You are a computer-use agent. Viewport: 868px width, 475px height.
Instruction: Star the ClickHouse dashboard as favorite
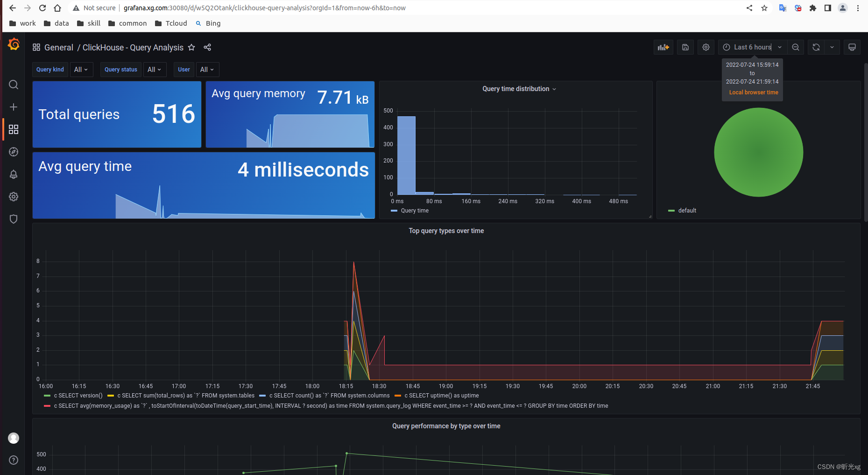point(191,47)
